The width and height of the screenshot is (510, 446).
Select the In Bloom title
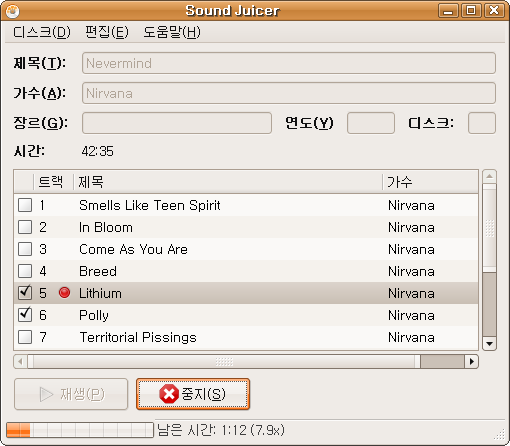pyautogui.click(x=106, y=227)
